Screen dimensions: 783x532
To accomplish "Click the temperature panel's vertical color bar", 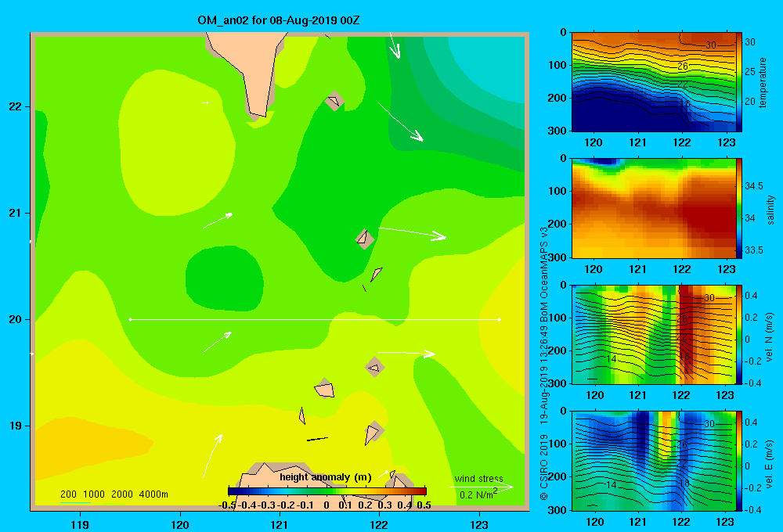I will coord(739,82).
